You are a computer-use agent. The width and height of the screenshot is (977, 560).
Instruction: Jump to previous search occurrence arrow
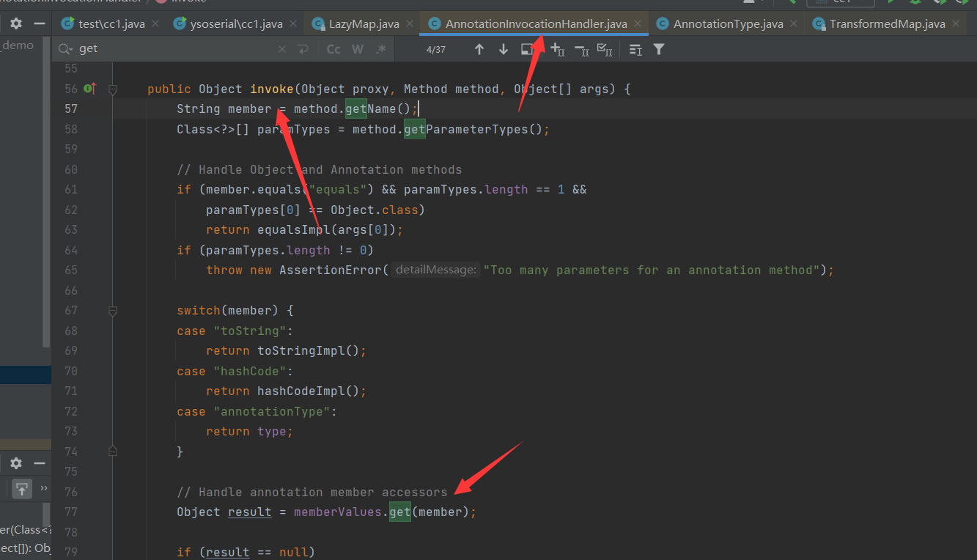(479, 49)
